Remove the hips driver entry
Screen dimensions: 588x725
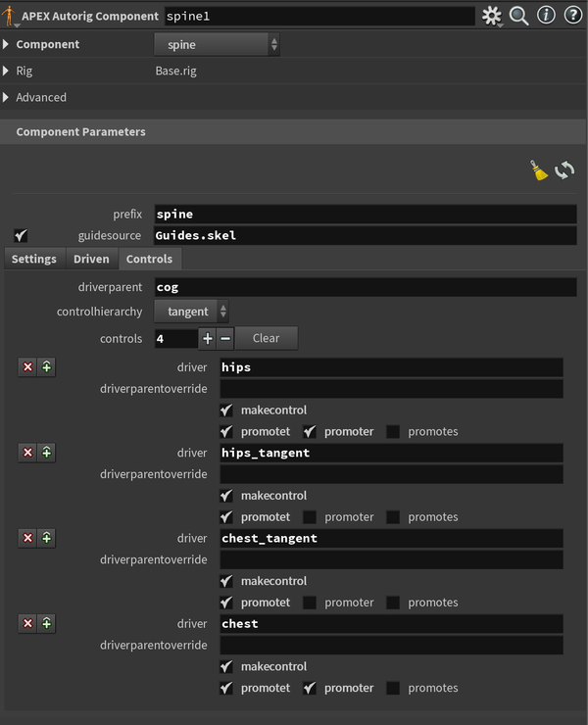pyautogui.click(x=27, y=367)
